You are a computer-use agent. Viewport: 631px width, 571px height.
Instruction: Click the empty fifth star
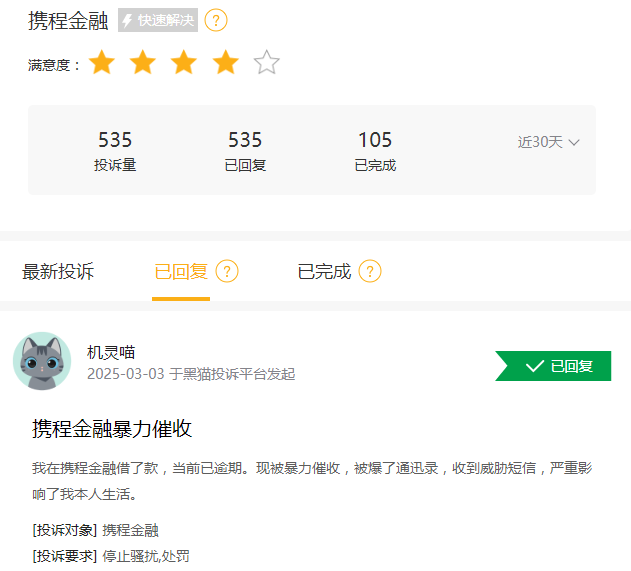point(266,62)
